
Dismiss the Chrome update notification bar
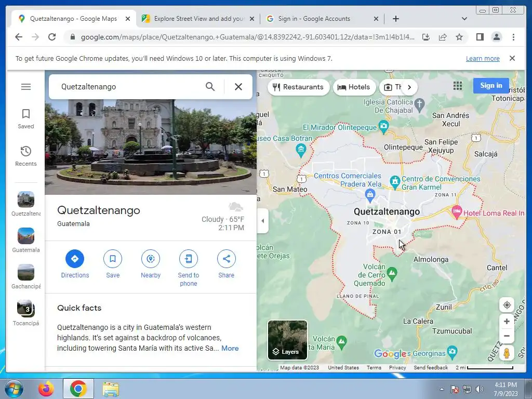[512, 58]
